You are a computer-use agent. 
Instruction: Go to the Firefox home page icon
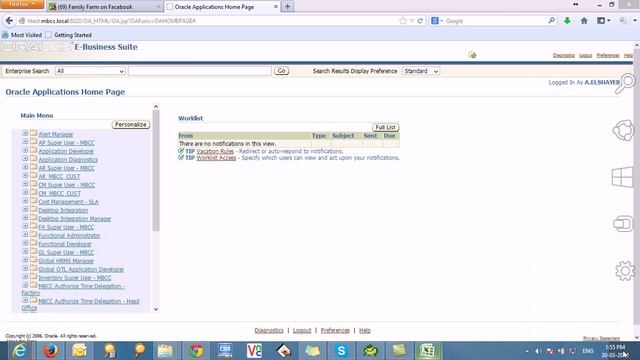[x=584, y=20]
